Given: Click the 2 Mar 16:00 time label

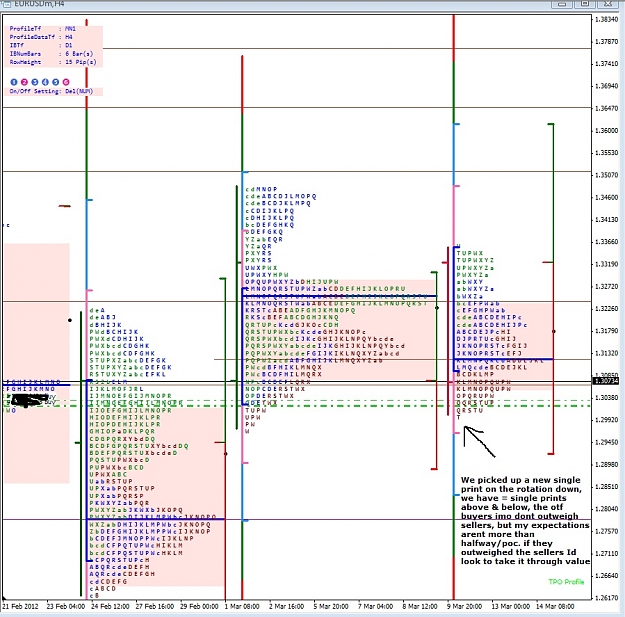Looking at the screenshot, I should (286, 607).
